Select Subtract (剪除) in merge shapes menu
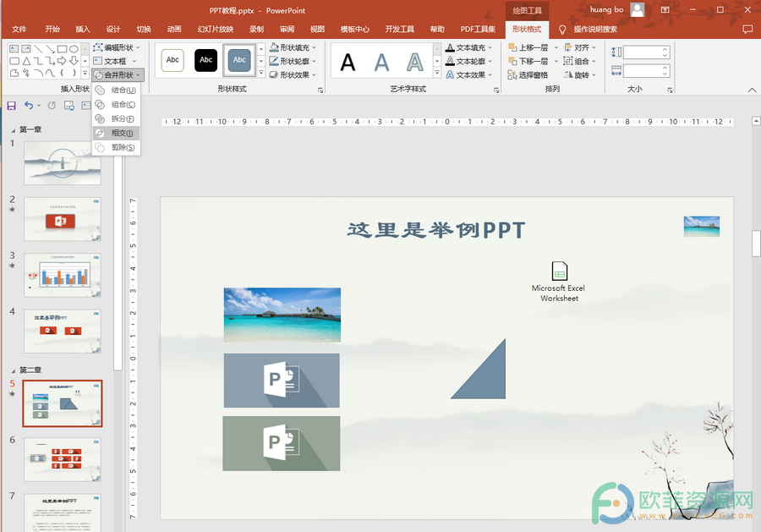The image size is (761, 532). click(117, 147)
